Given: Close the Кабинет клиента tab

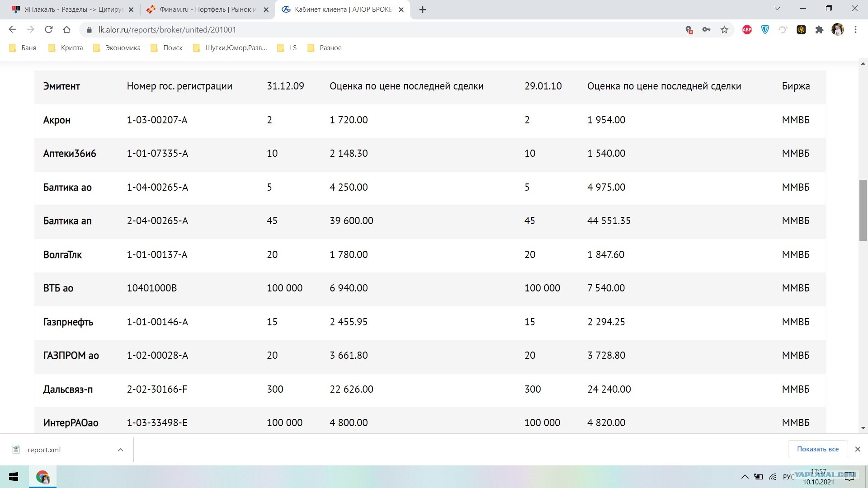Looking at the screenshot, I should (401, 9).
